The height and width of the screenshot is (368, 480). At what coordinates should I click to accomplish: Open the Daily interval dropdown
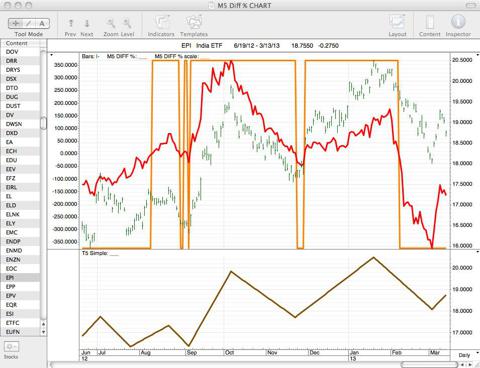pyautogui.click(x=467, y=355)
